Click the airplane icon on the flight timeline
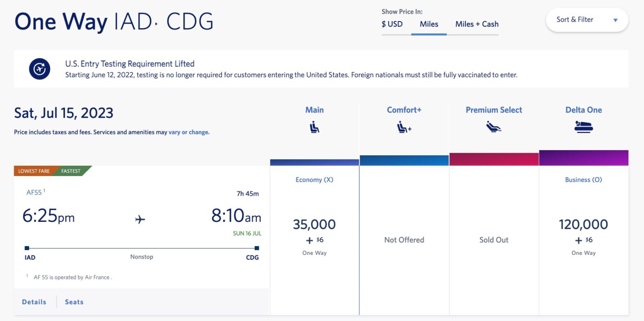This screenshot has width=644, height=321. [x=141, y=220]
